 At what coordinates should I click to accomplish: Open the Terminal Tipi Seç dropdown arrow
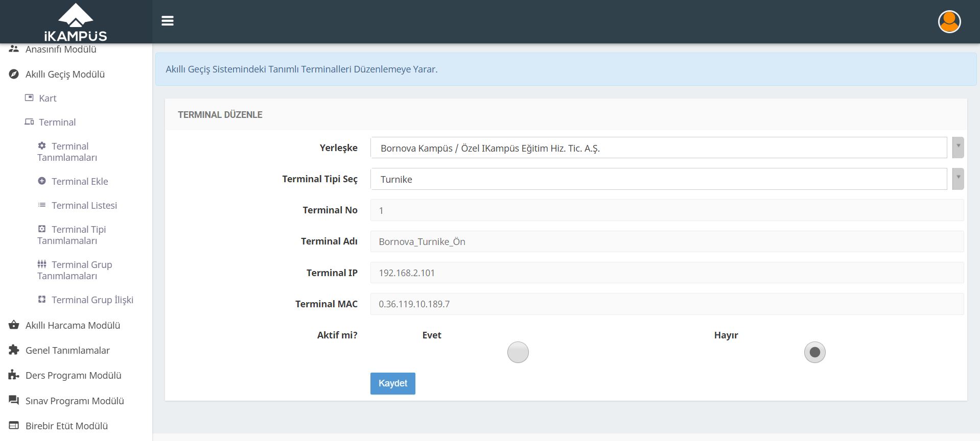[x=958, y=179]
